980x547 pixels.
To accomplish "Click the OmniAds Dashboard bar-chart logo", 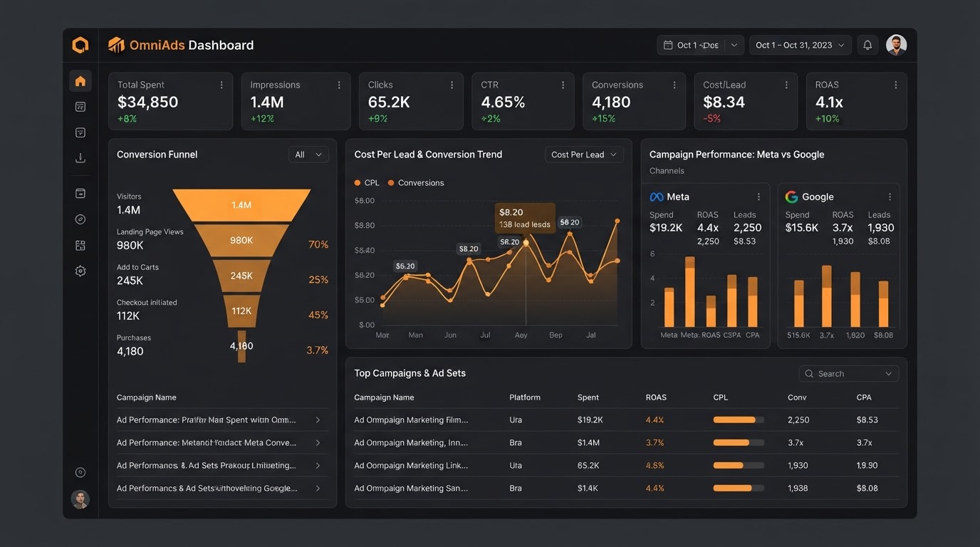I will 116,45.
